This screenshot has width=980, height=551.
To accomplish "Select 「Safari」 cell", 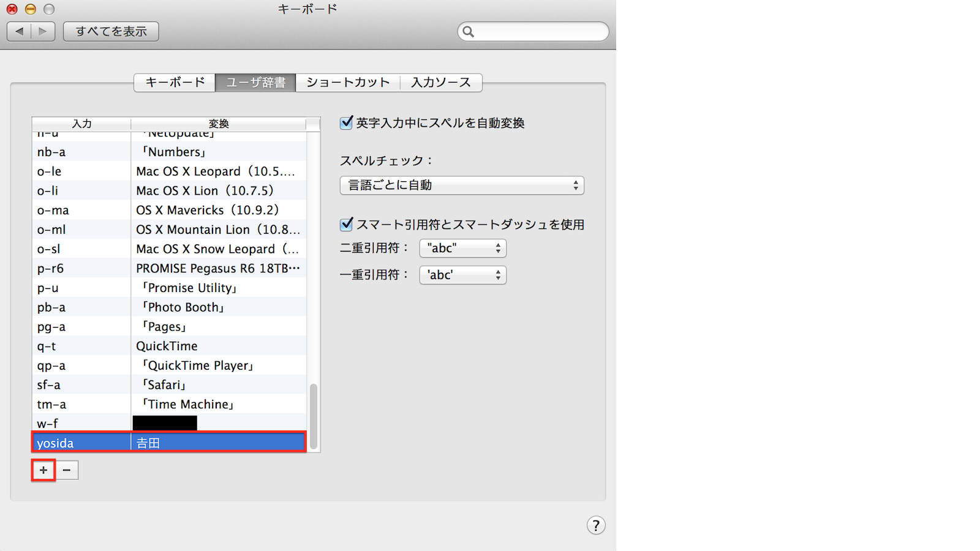I will pos(219,385).
